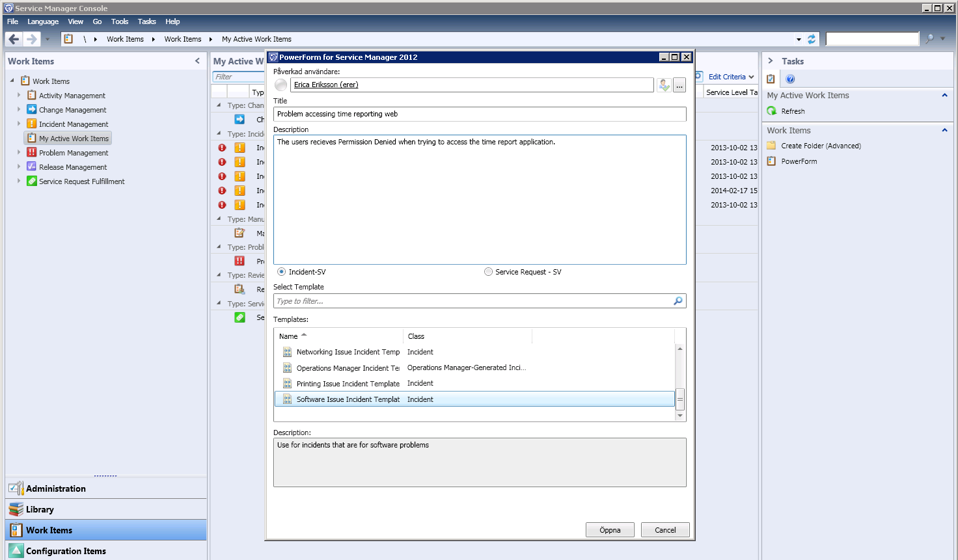Click the Configuration Items icon
This screenshot has width=958, height=560.
(16, 551)
